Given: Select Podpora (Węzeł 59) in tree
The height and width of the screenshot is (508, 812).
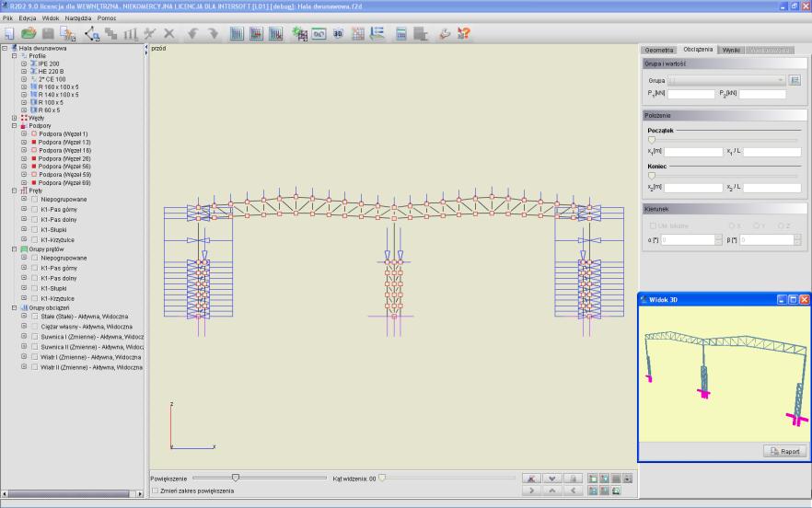Looking at the screenshot, I should tap(64, 175).
